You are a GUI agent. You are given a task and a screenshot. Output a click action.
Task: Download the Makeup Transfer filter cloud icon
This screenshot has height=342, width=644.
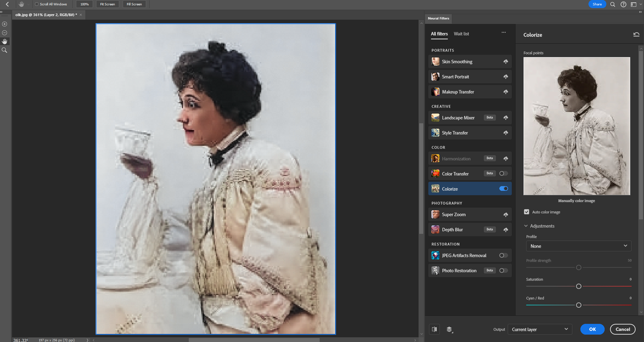[505, 92]
